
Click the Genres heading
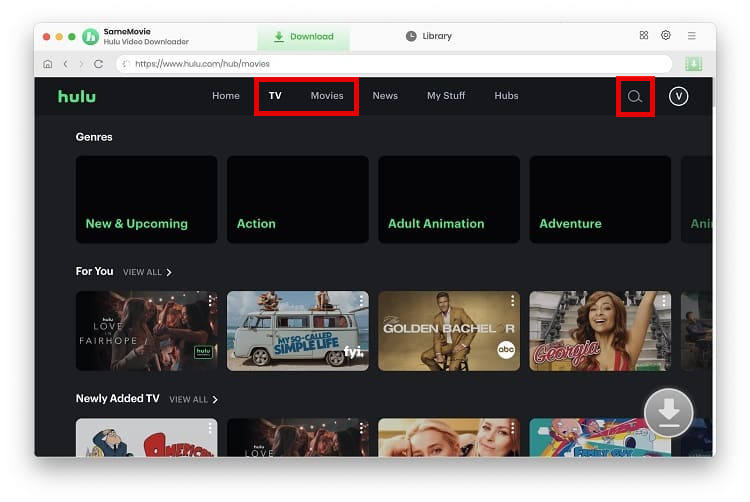(94, 137)
